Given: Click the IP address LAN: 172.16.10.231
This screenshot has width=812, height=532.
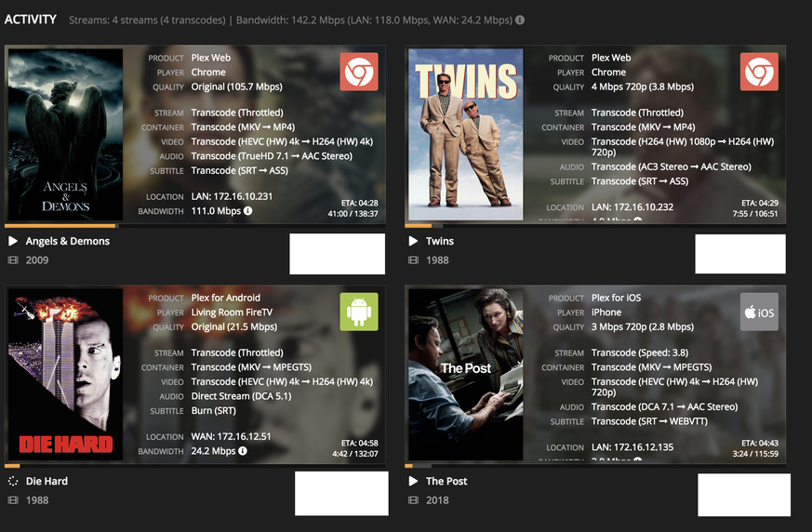Looking at the screenshot, I should coord(232,196).
